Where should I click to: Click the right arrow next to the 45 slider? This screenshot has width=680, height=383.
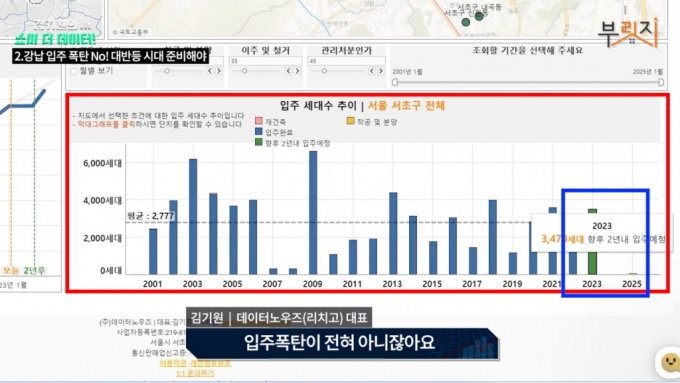pyautogui.click(x=381, y=71)
